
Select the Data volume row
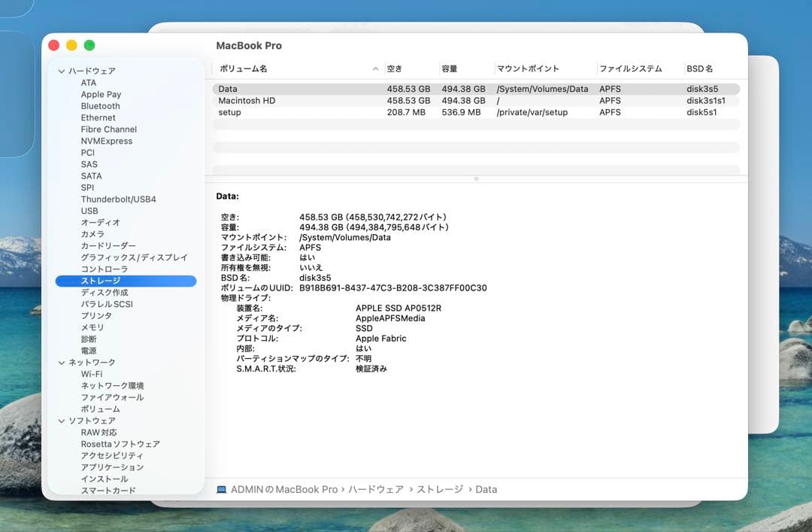(x=476, y=90)
